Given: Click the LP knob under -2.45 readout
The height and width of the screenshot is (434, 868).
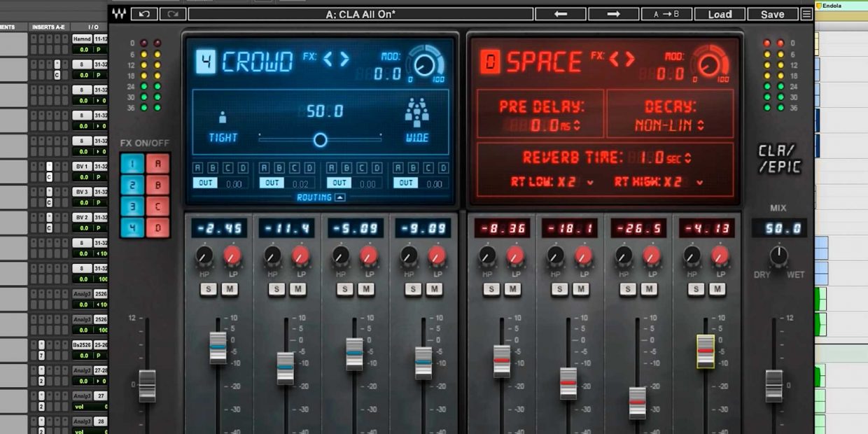Looking at the screenshot, I should [x=232, y=255].
